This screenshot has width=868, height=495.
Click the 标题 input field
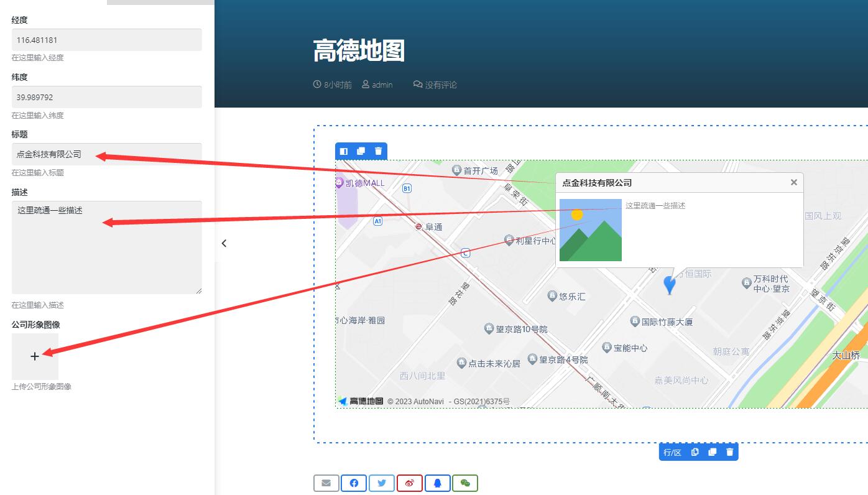(x=107, y=154)
